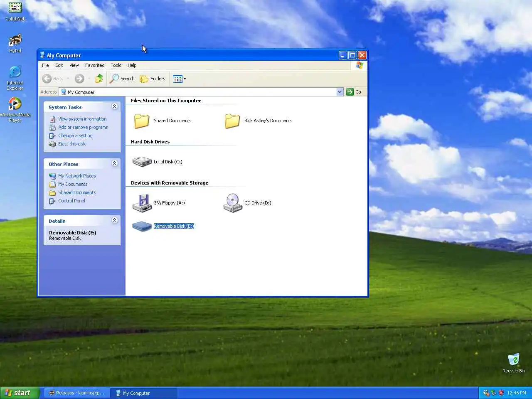Switch to Releases taskbar button
This screenshot has width=532, height=399.
76,393
